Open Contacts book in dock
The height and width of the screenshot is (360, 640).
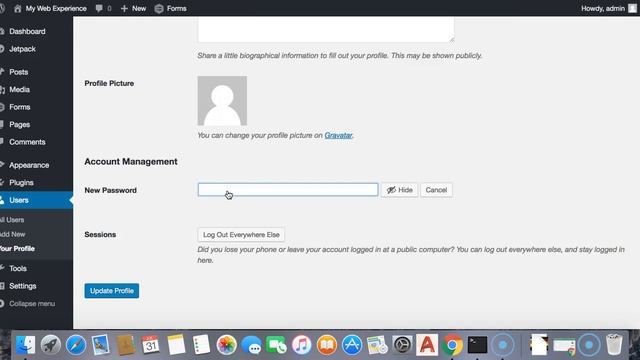(126, 345)
